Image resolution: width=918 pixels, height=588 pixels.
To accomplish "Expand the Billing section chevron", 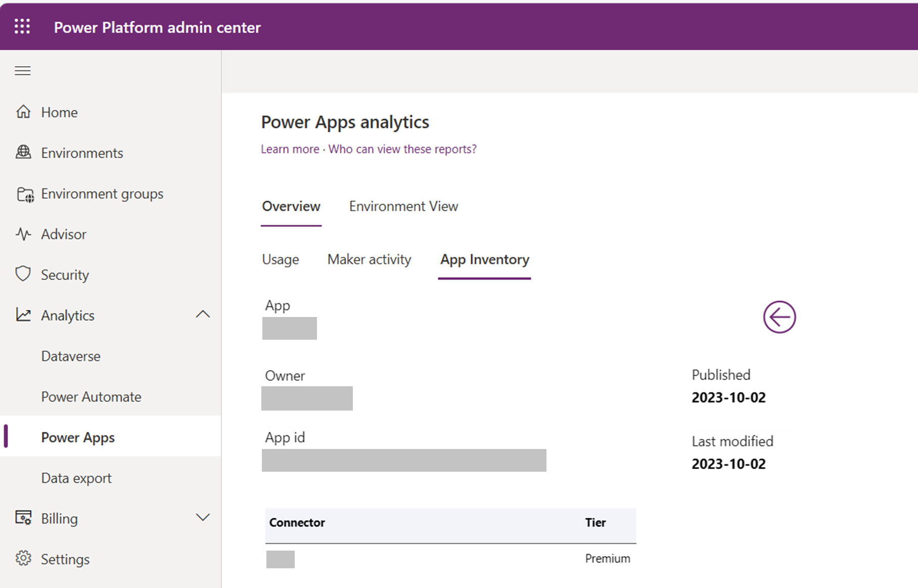I will (203, 517).
